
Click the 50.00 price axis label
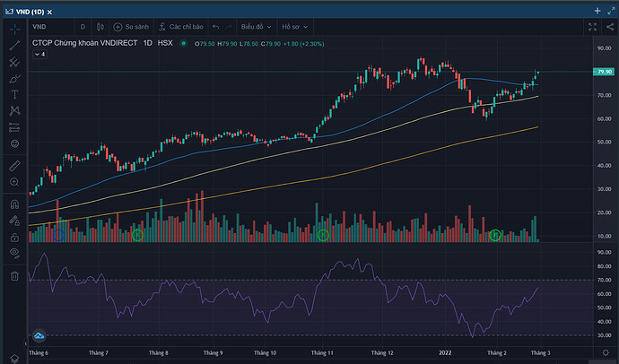(x=604, y=142)
